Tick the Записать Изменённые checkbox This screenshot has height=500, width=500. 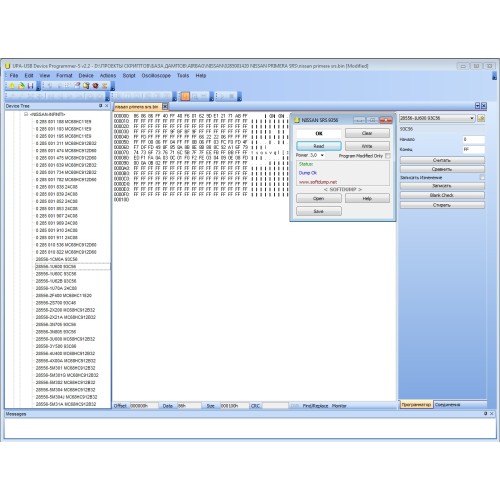coord(482,178)
